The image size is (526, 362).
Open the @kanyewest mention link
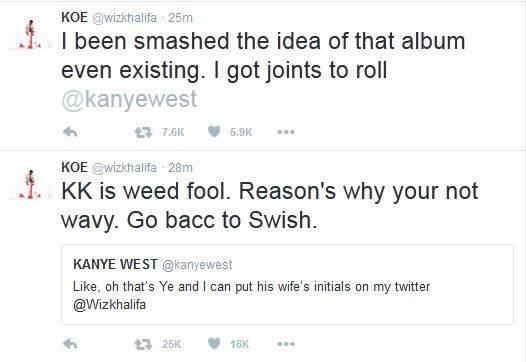pos(129,100)
